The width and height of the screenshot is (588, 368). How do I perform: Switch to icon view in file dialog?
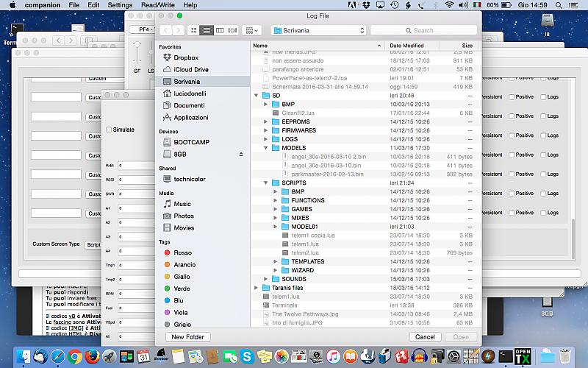(194, 30)
